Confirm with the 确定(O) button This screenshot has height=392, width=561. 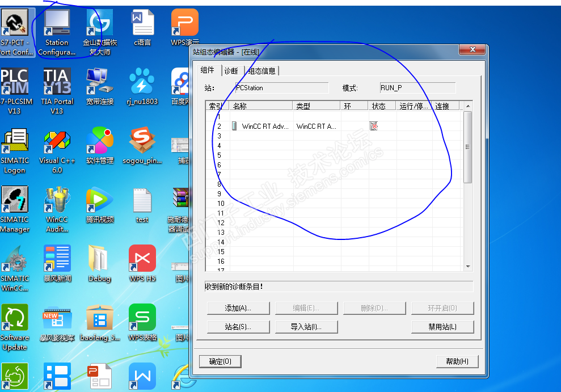pyautogui.click(x=220, y=361)
